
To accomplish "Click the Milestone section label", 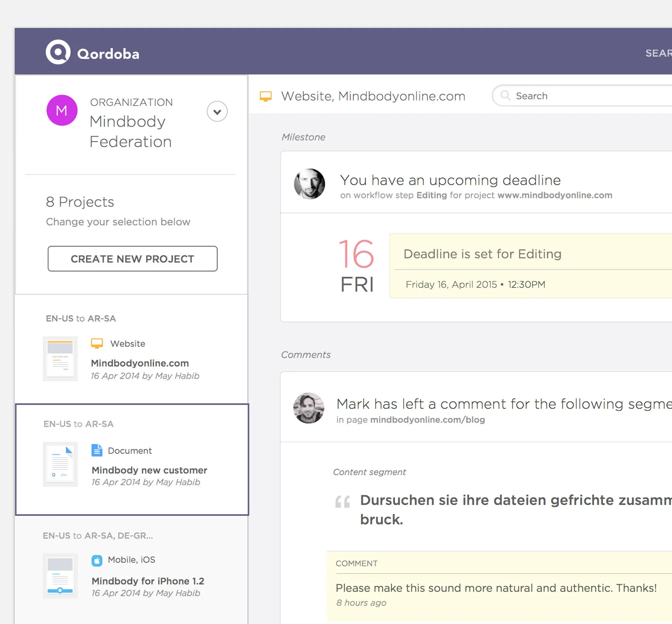I will pyautogui.click(x=303, y=137).
